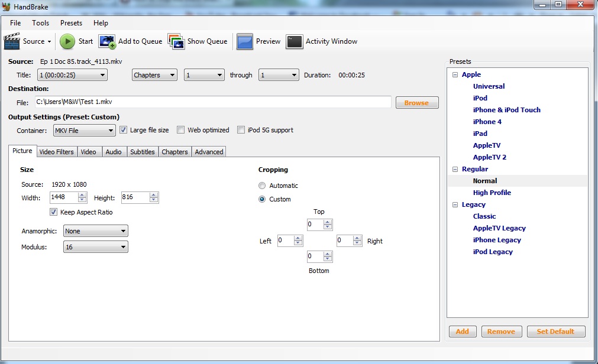Toggle Keep Aspect Ratio checkbox
Screen dimensions: 598x364
(x=53, y=212)
